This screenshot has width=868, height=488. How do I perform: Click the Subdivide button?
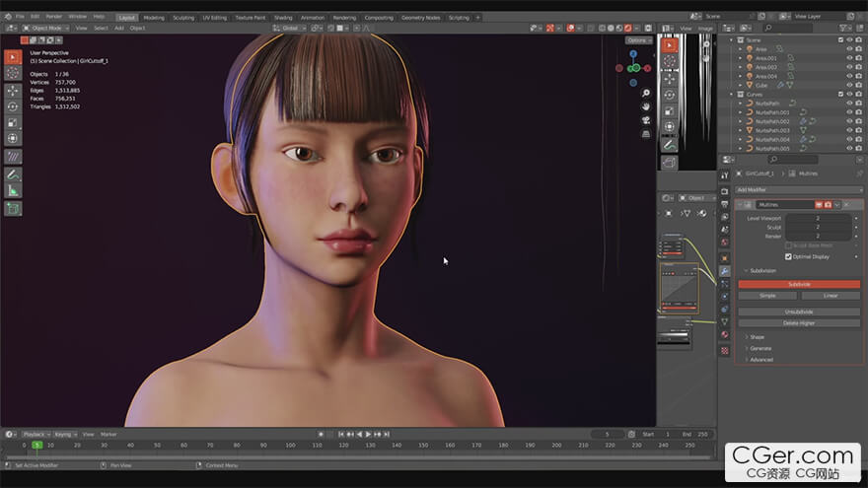click(799, 284)
